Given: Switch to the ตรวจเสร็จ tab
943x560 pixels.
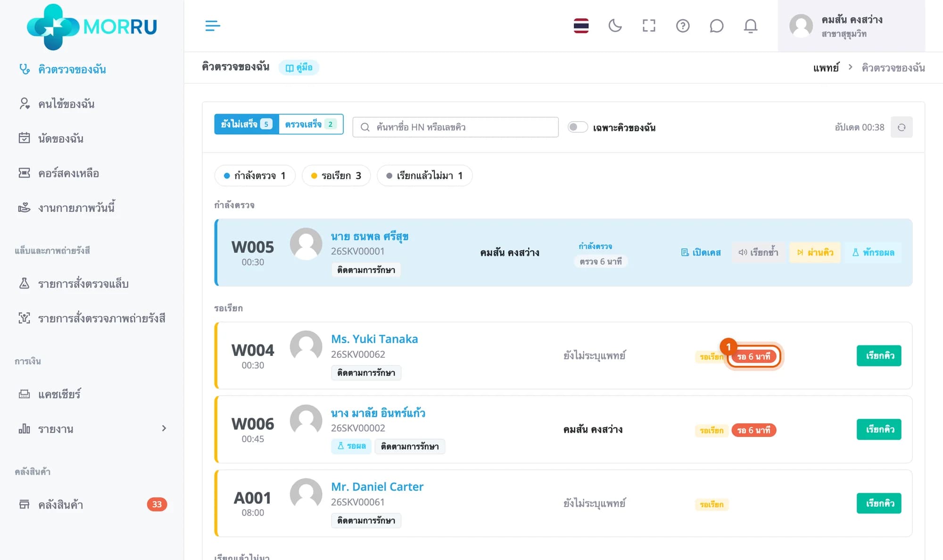Looking at the screenshot, I should tap(311, 124).
